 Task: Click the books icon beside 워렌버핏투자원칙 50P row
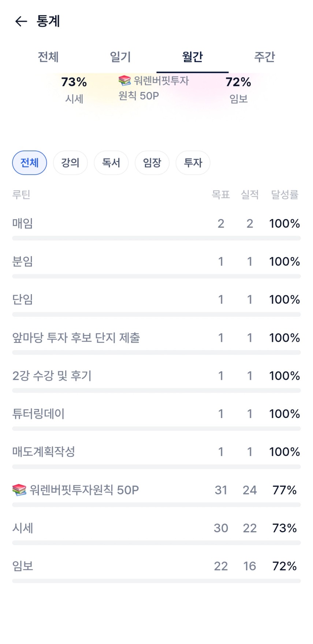coord(19,490)
